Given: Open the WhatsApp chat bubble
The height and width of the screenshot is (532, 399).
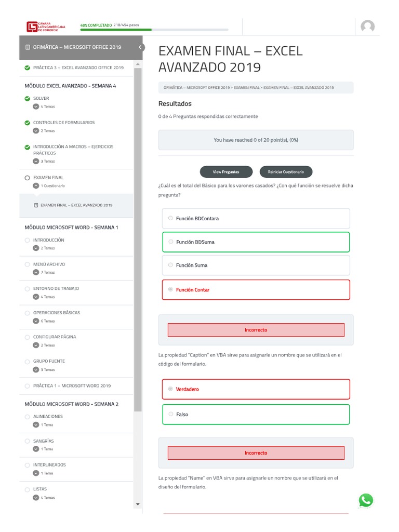Looking at the screenshot, I should point(366,500).
